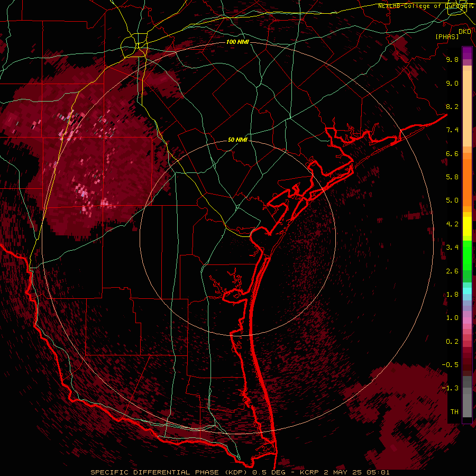Pick the peach segment of the color bar
Screen dimensions: 476x476
(x=467, y=108)
